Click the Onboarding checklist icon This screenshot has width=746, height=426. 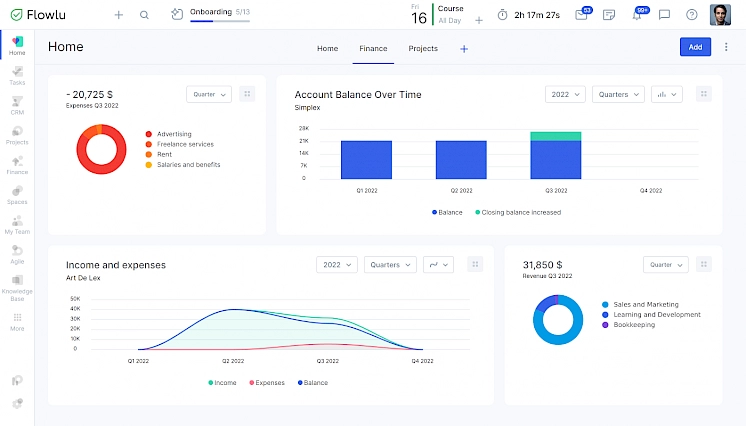point(177,14)
